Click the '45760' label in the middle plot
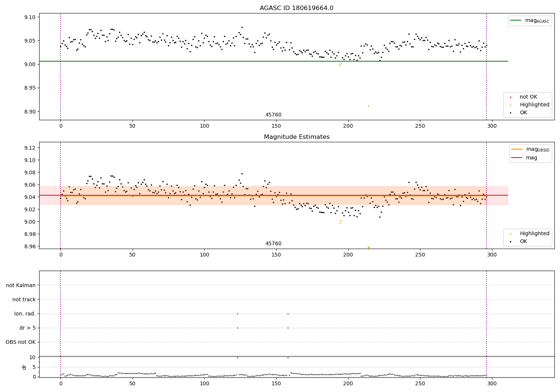Image resolution: width=560 pixels, height=392 pixels. tap(273, 244)
